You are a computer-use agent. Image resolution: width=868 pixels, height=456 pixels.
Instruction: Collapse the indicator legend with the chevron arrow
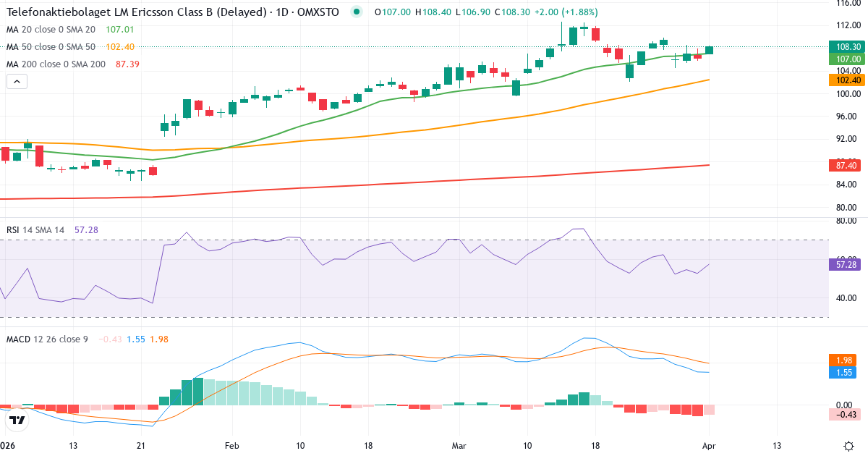tap(16, 81)
